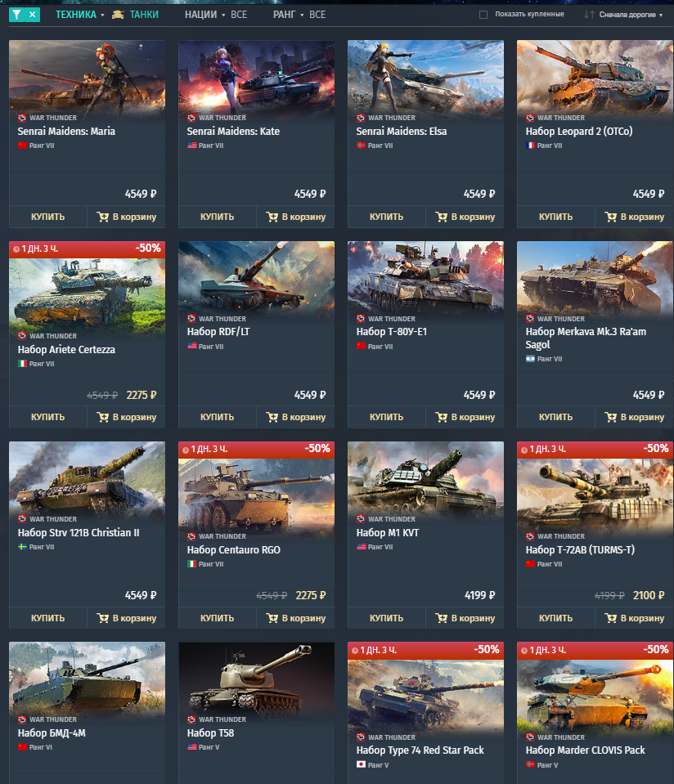Open the НАЦИИ nations dropdown

(x=216, y=15)
